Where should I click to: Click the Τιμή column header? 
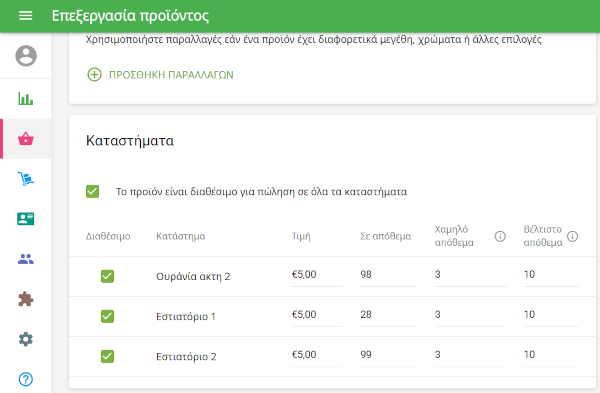pos(301,236)
